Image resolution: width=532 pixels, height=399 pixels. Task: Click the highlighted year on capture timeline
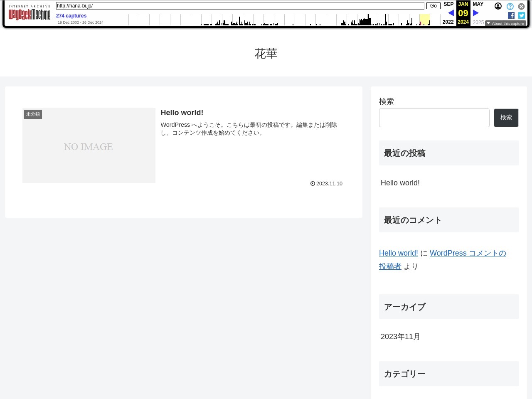(x=424, y=20)
